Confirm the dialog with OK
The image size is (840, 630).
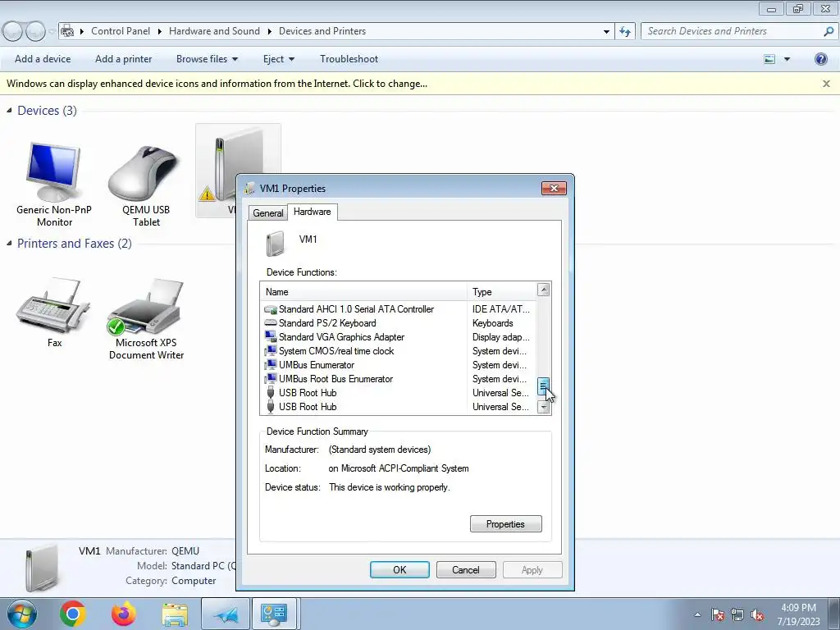(399, 570)
